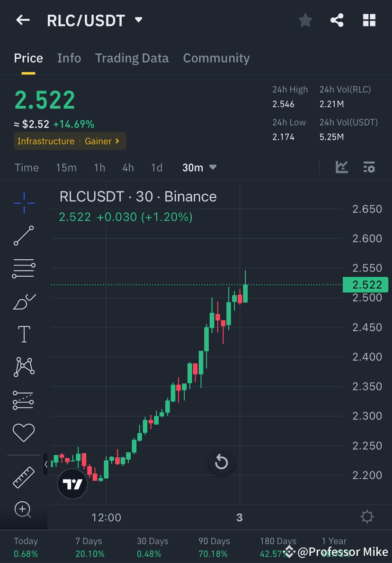Open the Infrastructure Gainer label
Image resolution: width=392 pixels, height=563 pixels.
(x=70, y=141)
